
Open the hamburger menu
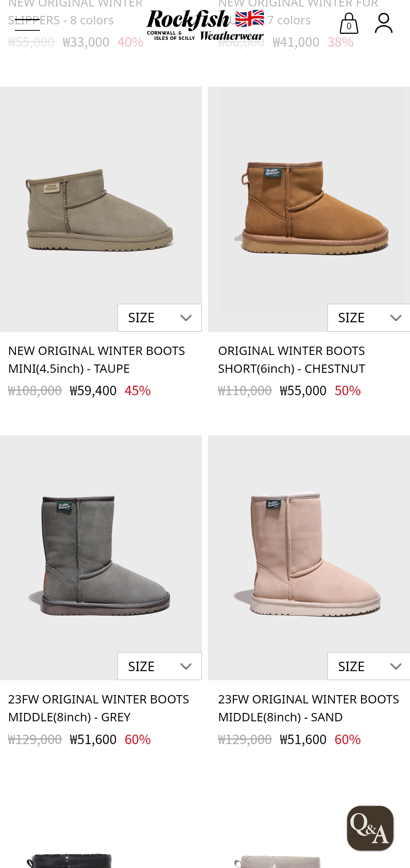tap(27, 25)
